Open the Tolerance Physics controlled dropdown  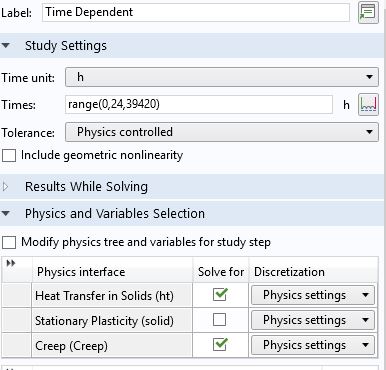(222, 132)
